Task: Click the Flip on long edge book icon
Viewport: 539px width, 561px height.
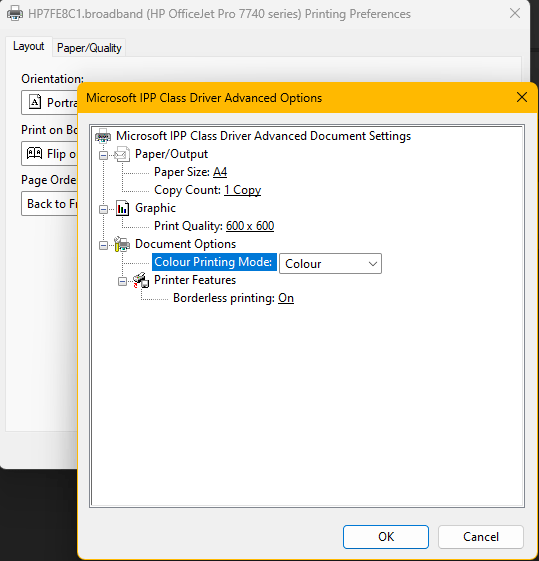Action: (x=35, y=153)
